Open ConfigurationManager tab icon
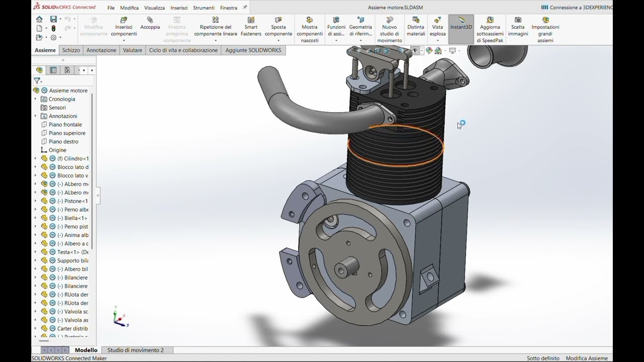644x362 pixels. pyautogui.click(x=67, y=70)
